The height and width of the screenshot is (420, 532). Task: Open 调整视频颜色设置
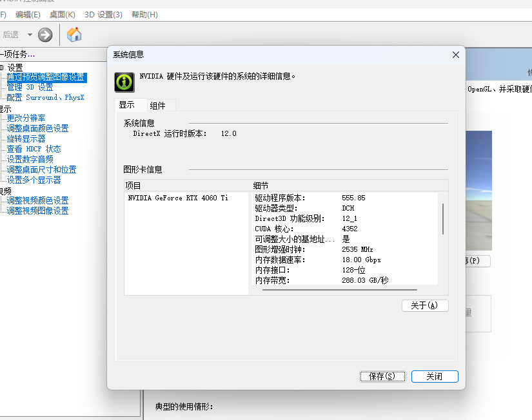tap(37, 200)
